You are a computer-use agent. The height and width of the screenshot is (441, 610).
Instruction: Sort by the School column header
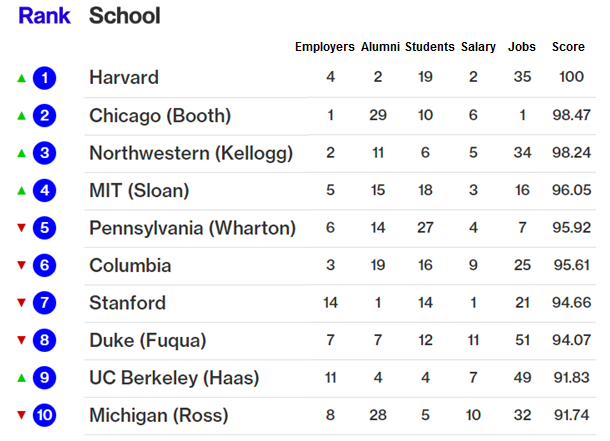tap(124, 16)
